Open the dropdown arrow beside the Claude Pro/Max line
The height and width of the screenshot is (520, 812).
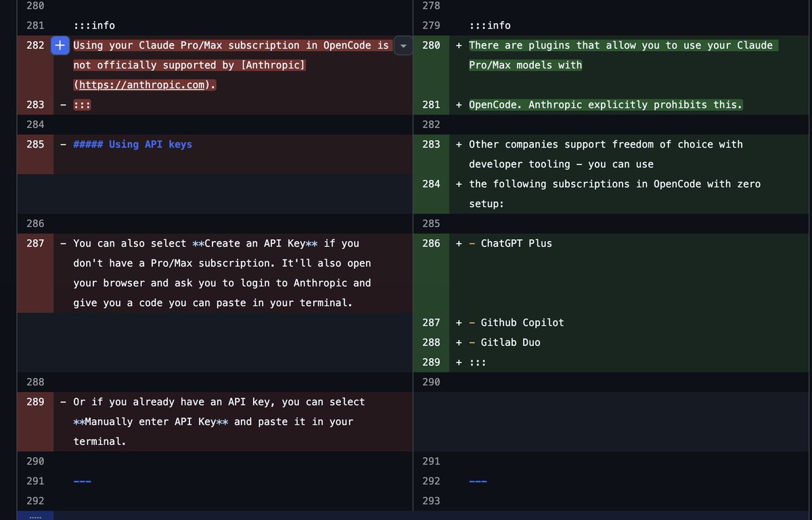(x=403, y=46)
